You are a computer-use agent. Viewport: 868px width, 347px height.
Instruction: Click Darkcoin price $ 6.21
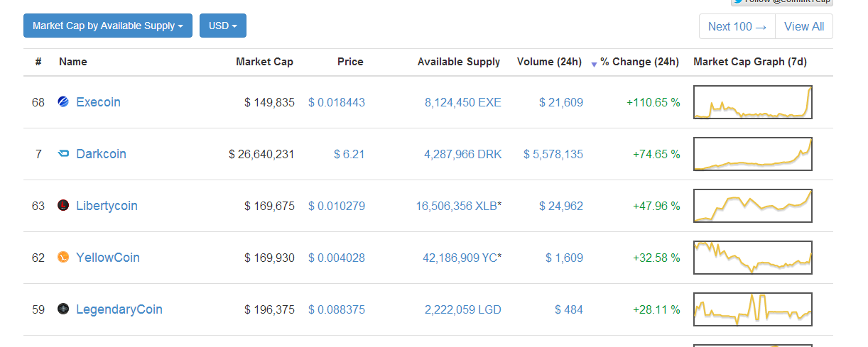point(349,154)
